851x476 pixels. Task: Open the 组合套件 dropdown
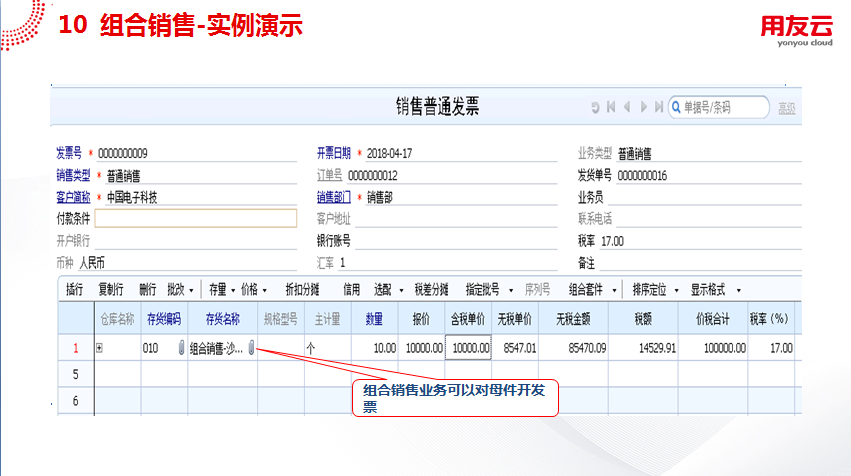click(614, 291)
